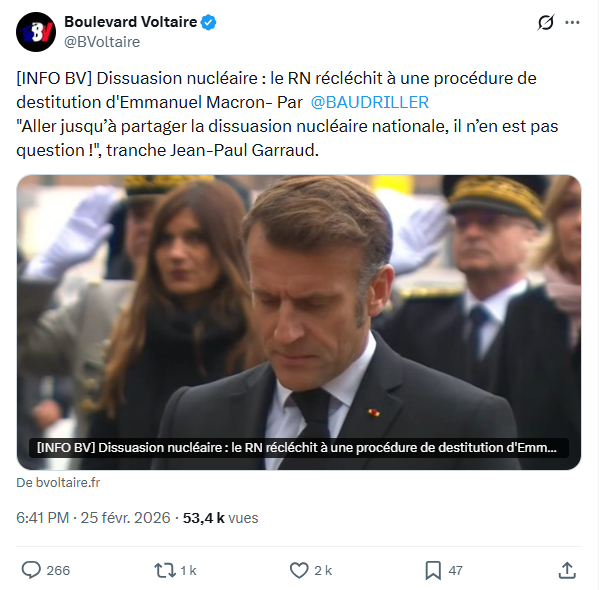The height and width of the screenshot is (590, 599).
Task: Open the article preview image of Macron
Action: coord(299,322)
